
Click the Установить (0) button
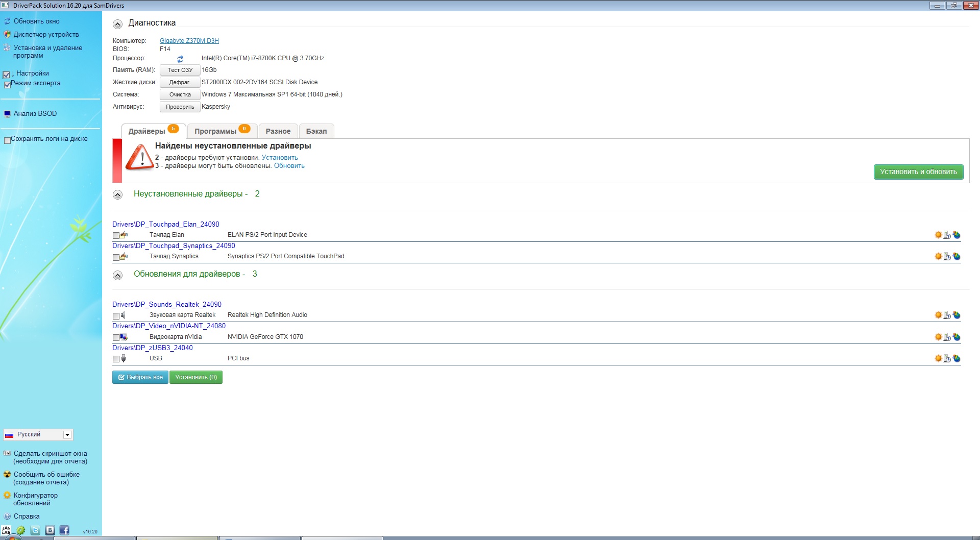[x=196, y=377]
